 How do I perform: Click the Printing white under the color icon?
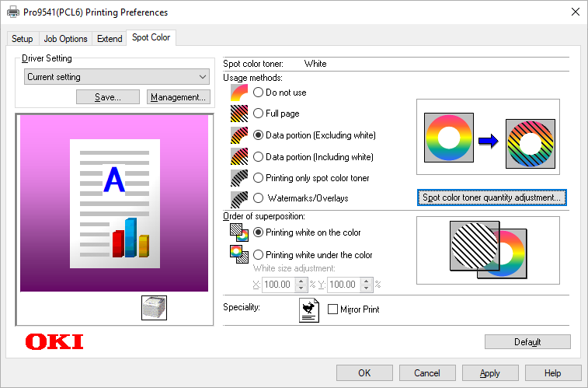point(239,254)
